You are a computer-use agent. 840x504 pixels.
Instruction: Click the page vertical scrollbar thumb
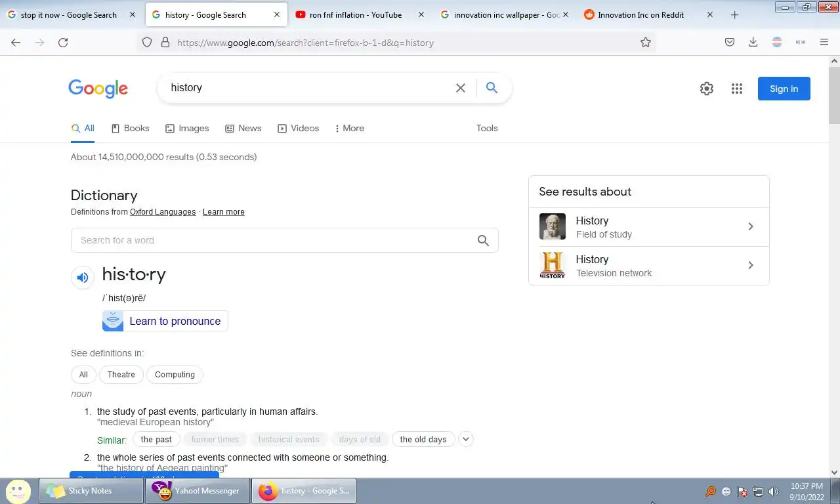(x=834, y=95)
